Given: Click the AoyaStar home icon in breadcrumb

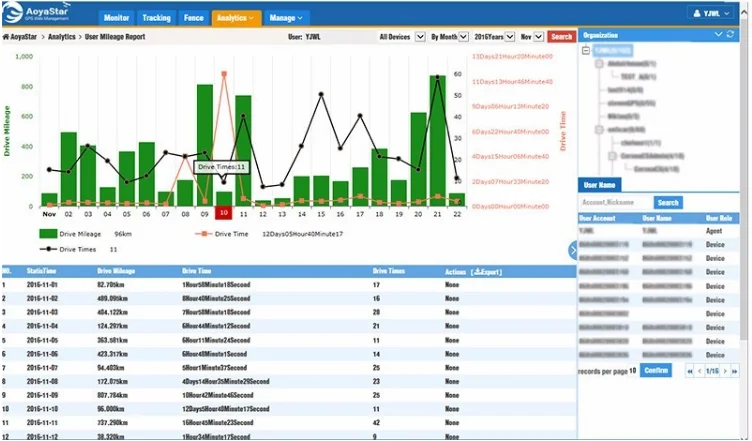Looking at the screenshot, I should tap(7, 37).
